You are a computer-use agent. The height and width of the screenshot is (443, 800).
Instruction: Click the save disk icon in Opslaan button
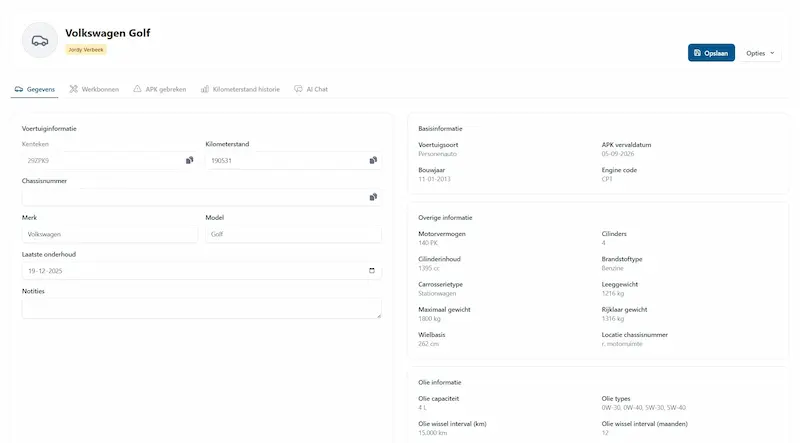(x=697, y=53)
